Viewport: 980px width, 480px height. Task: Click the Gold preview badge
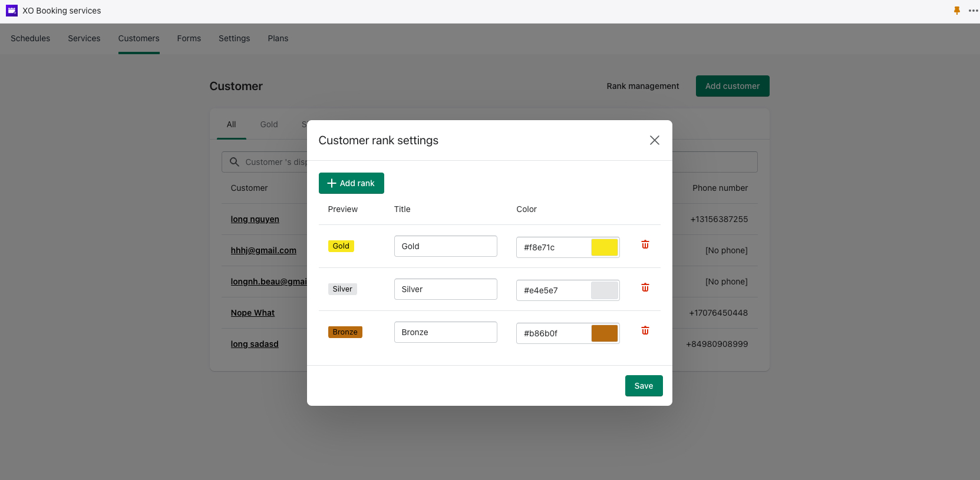[341, 246]
